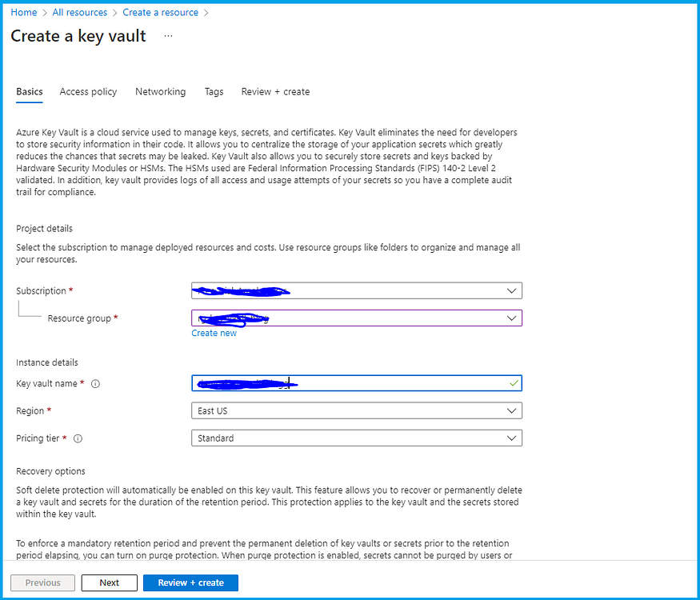Click the Next button

coord(110,582)
